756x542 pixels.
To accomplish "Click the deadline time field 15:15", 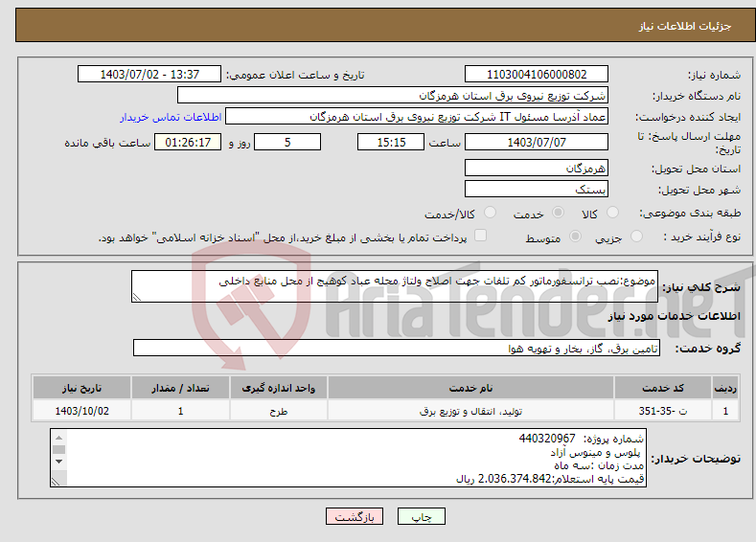I will point(391,142).
